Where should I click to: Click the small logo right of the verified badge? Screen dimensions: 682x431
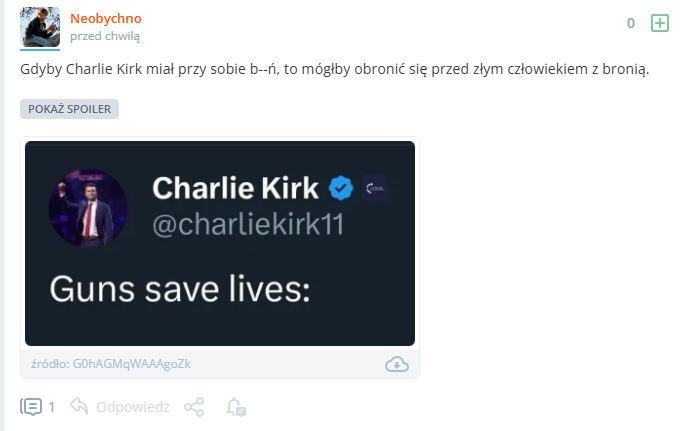(375, 187)
